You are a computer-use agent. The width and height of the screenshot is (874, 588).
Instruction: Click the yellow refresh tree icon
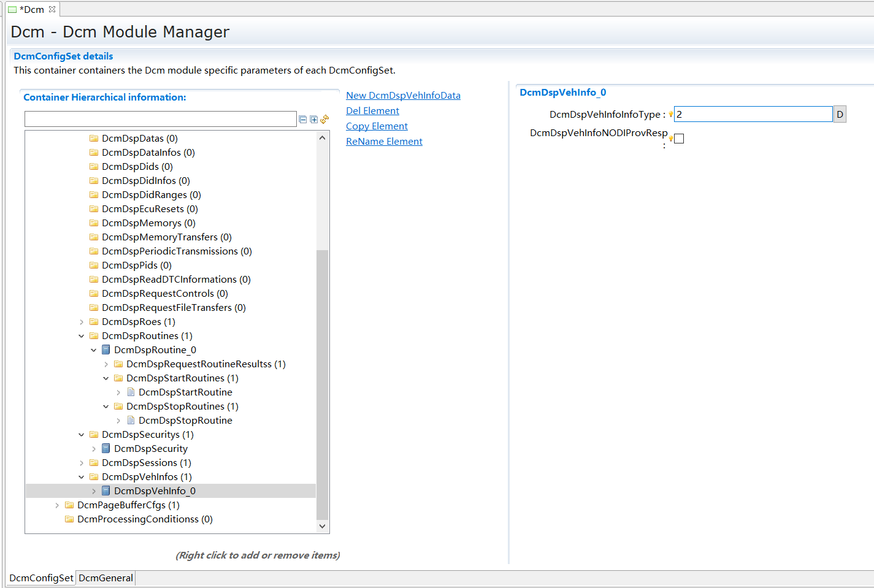[324, 119]
